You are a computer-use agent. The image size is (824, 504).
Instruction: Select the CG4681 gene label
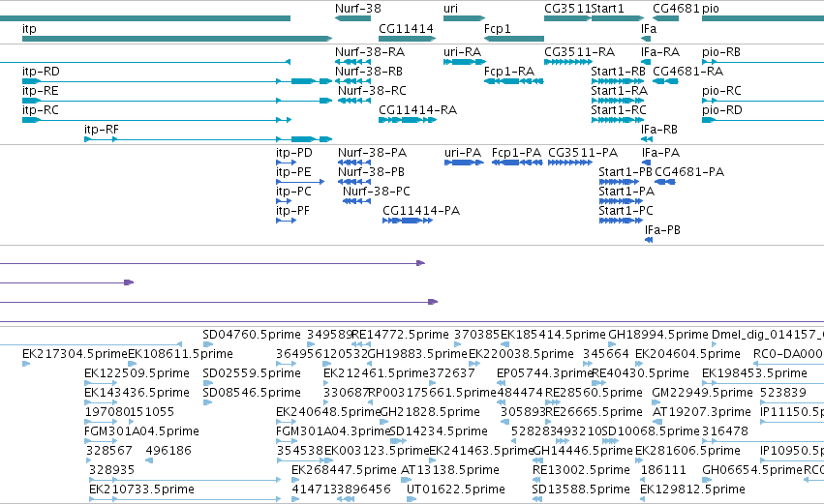(x=676, y=9)
